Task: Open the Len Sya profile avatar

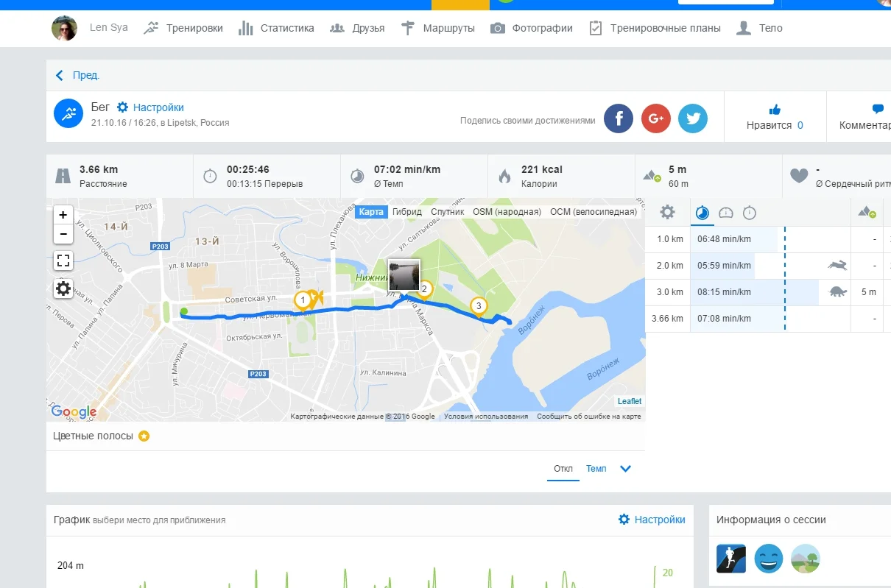Action: pos(64,28)
